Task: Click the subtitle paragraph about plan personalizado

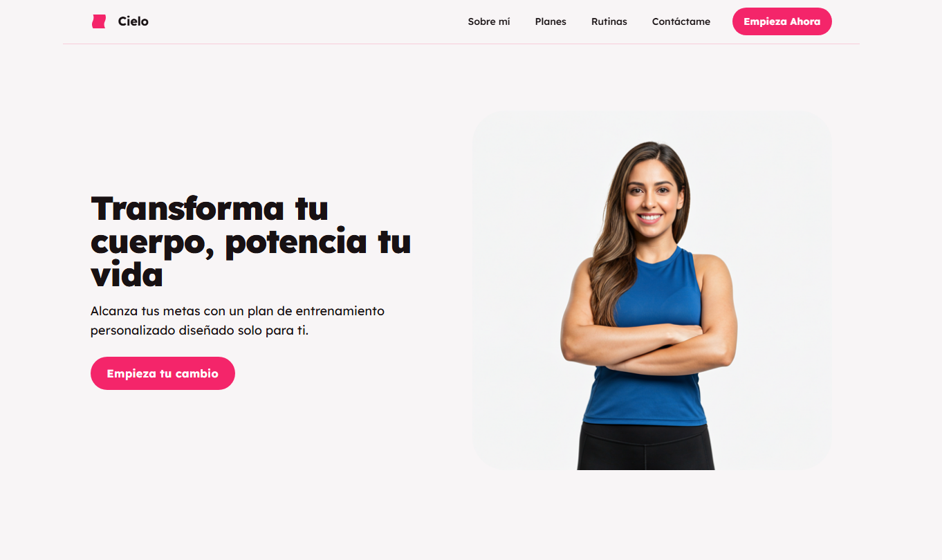Action: tap(237, 321)
